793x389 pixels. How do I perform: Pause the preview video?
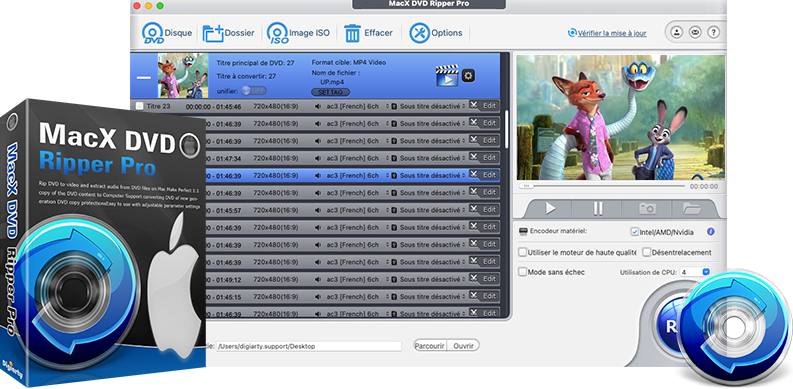597,208
